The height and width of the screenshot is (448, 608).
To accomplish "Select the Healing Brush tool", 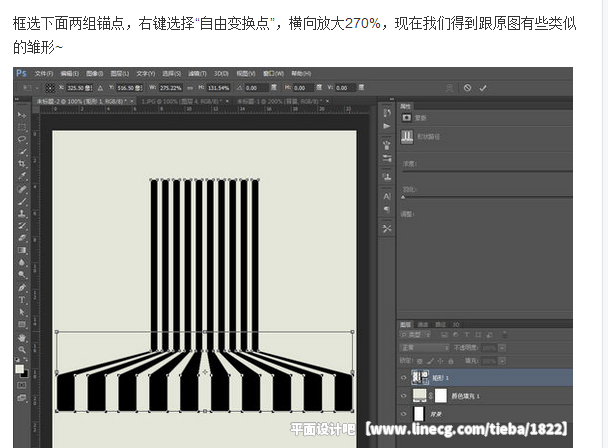I will pyautogui.click(x=22, y=189).
